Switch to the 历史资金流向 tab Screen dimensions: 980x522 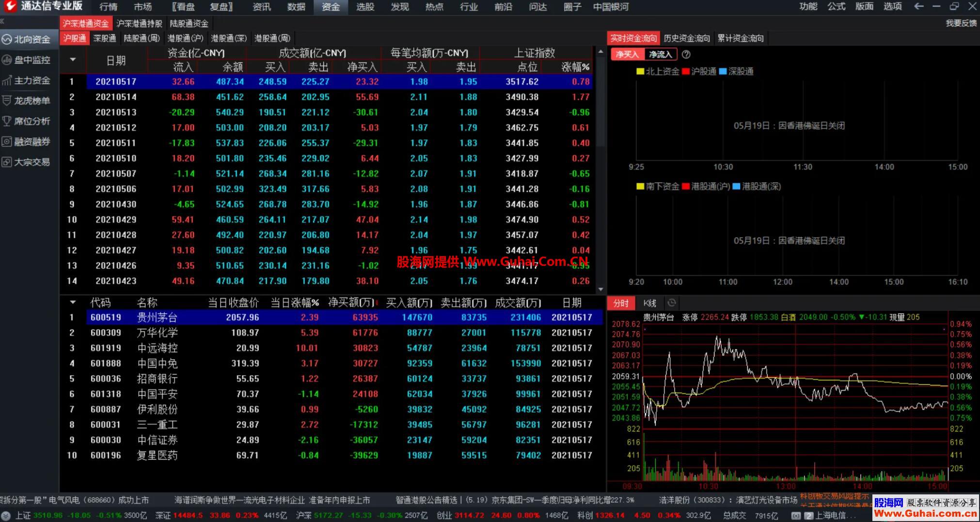(687, 38)
